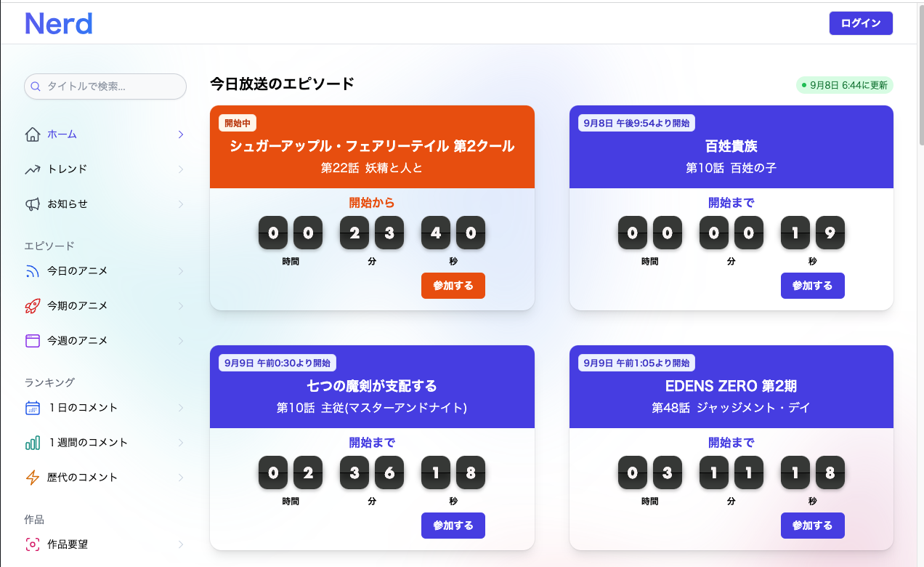The image size is (924, 567).
Task: Click the calendar icon beside 今週のアニメ
Action: click(x=32, y=340)
